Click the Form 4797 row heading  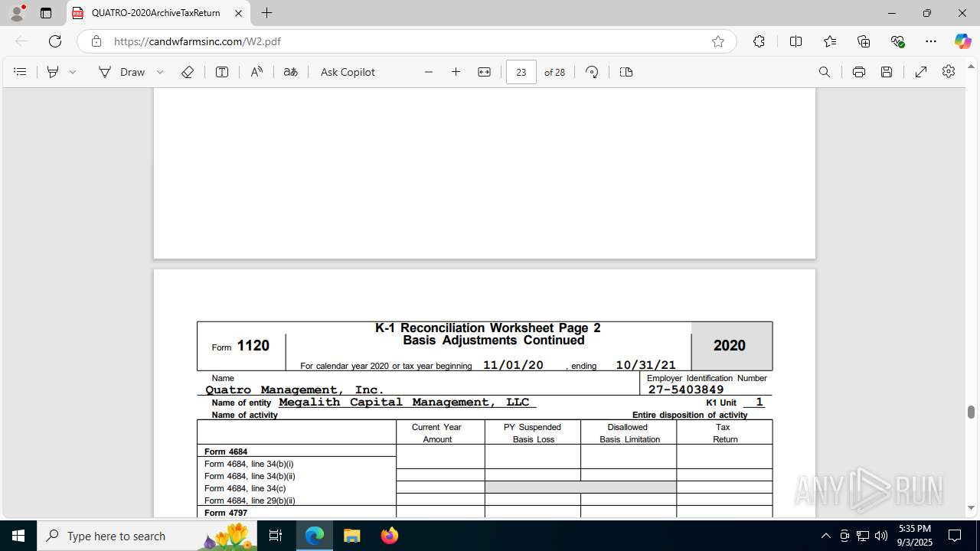coord(226,513)
